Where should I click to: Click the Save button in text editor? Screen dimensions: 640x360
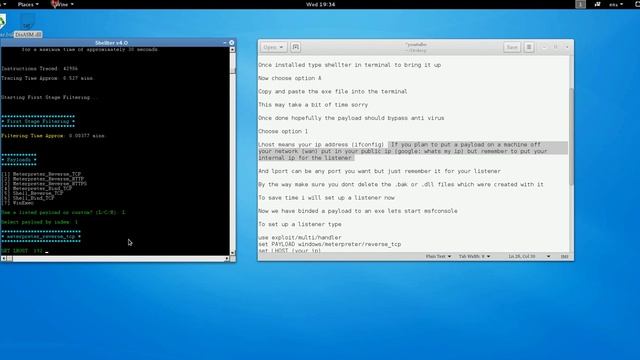[512, 47]
